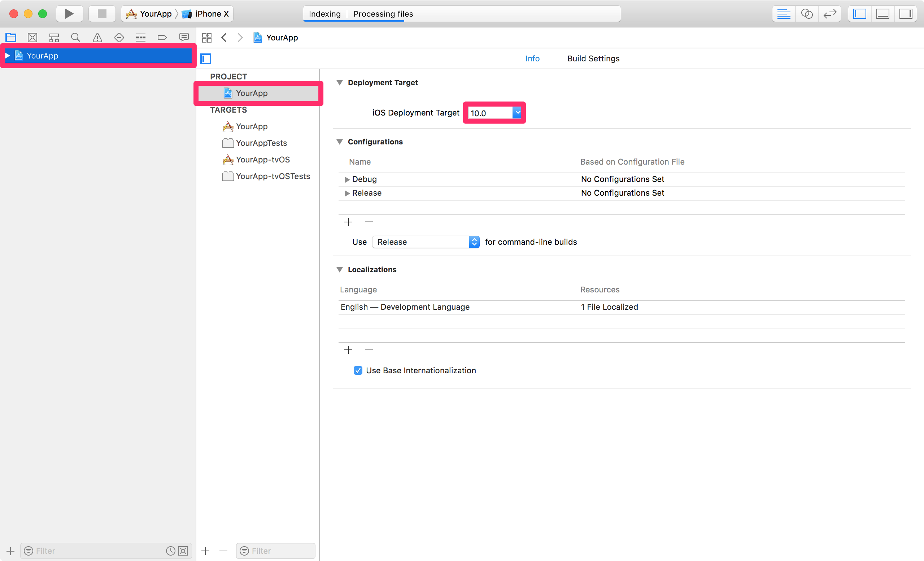The width and height of the screenshot is (924, 561).
Task: Open the Version editor arrows icon
Action: (x=830, y=14)
